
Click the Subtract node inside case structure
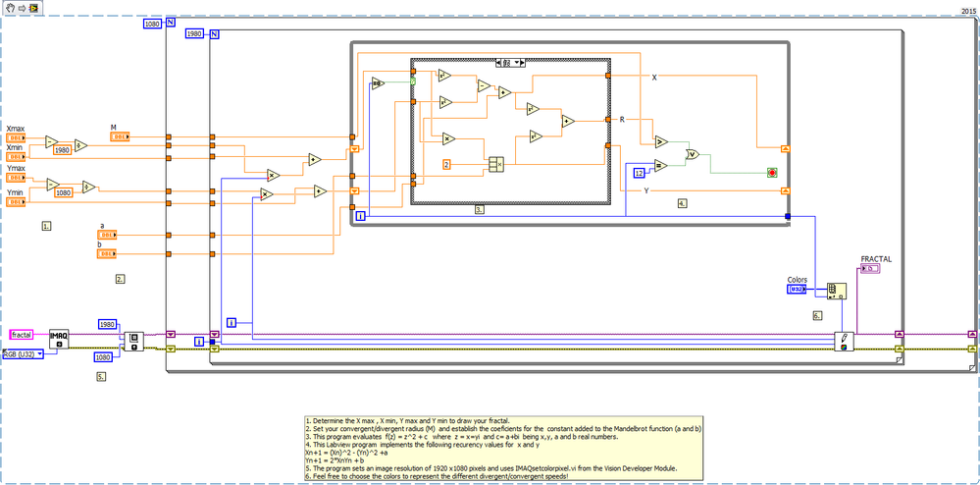(484, 86)
